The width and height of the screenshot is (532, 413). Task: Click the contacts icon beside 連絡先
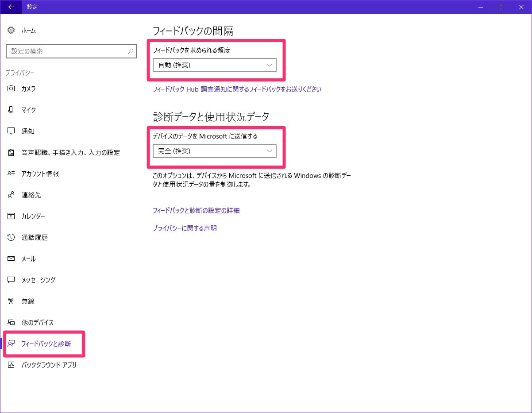pos(12,195)
